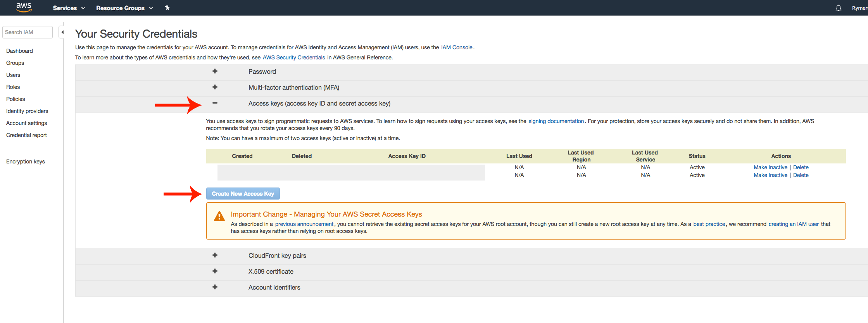Open the creating an IAM user link
The image size is (868, 323).
point(794,224)
